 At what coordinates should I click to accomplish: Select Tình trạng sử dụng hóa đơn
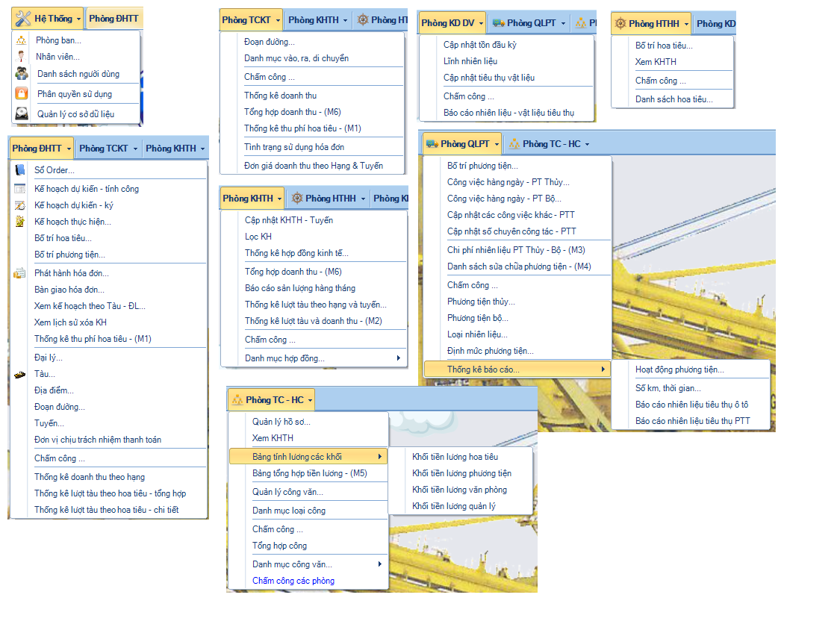[294, 147]
